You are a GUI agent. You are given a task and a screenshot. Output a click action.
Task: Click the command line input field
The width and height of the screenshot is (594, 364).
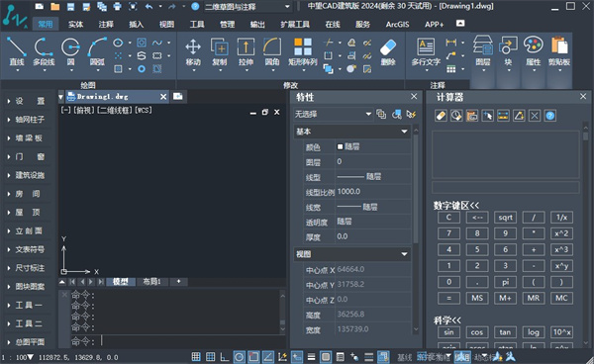(x=178, y=341)
